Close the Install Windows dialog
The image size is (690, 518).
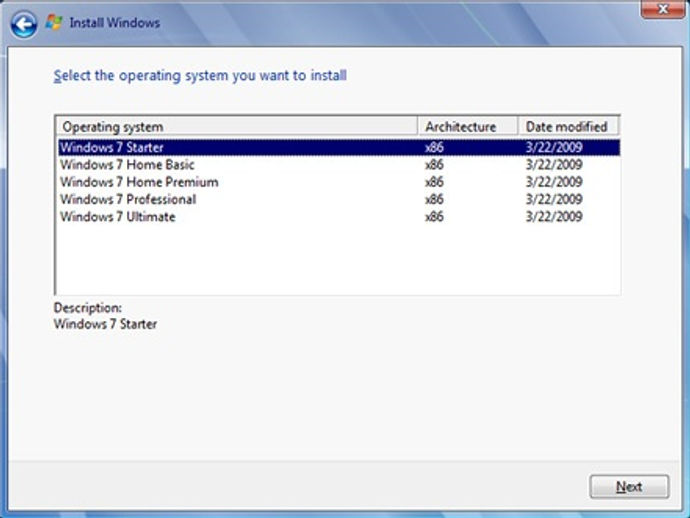(662, 9)
